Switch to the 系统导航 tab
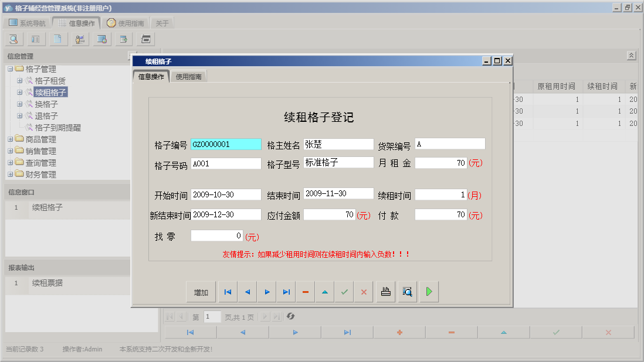 (x=27, y=22)
